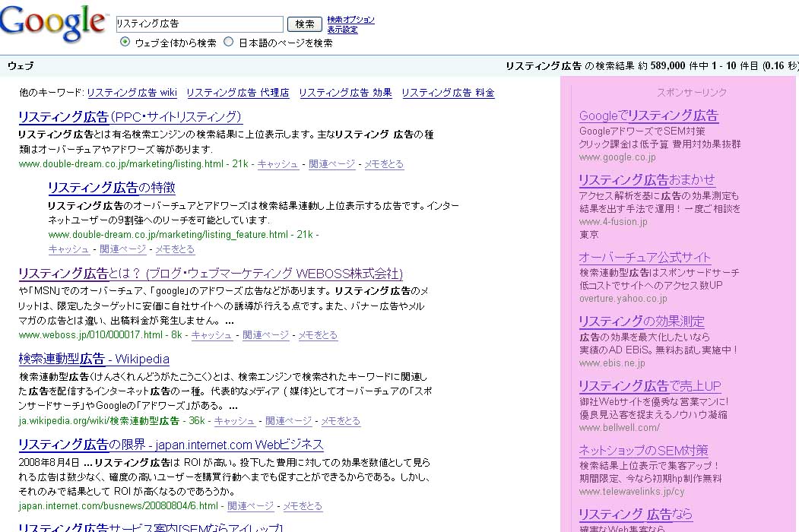This screenshot has width=799, height=532.
Task: Click the スポンサーリンク heading text
Action: pos(692,92)
